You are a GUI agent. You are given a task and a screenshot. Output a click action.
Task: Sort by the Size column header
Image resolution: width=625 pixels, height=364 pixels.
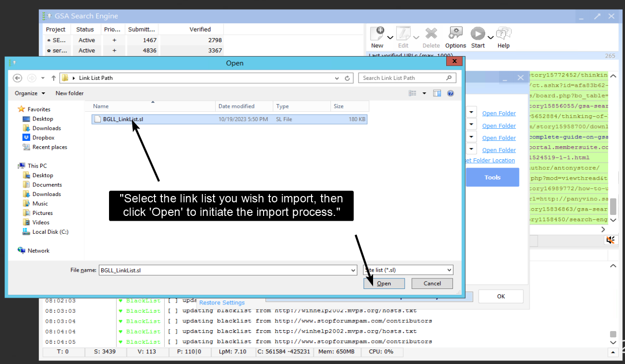pyautogui.click(x=350, y=106)
